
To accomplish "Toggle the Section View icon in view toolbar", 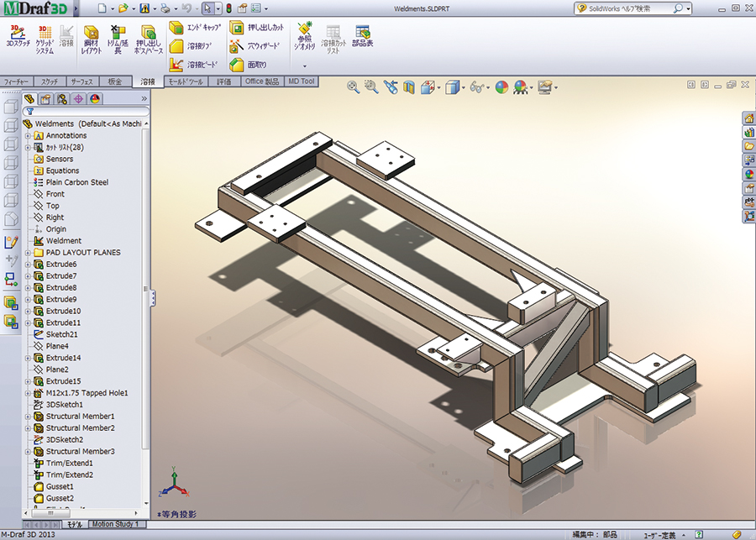I will pos(409,87).
